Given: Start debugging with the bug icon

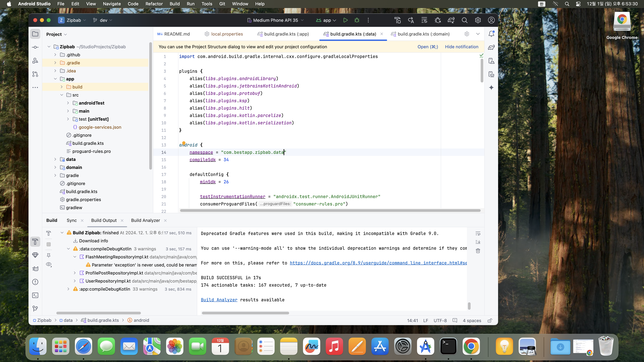Looking at the screenshot, I should [x=357, y=20].
